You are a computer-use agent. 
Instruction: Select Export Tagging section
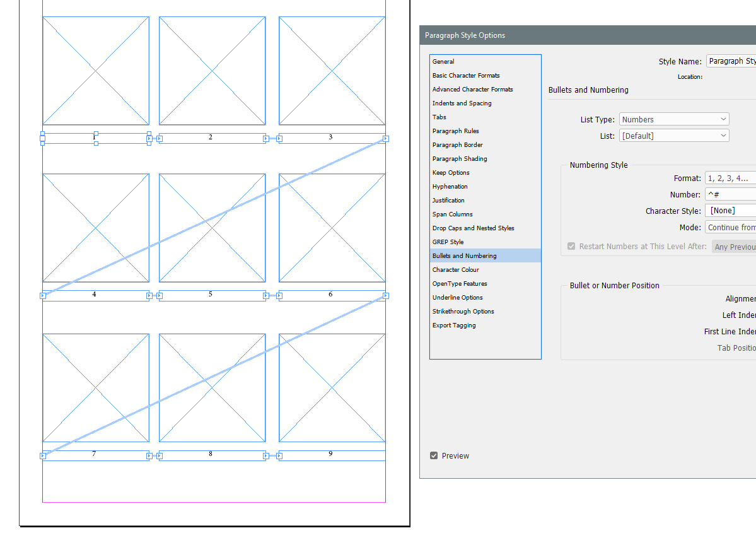tap(485, 325)
